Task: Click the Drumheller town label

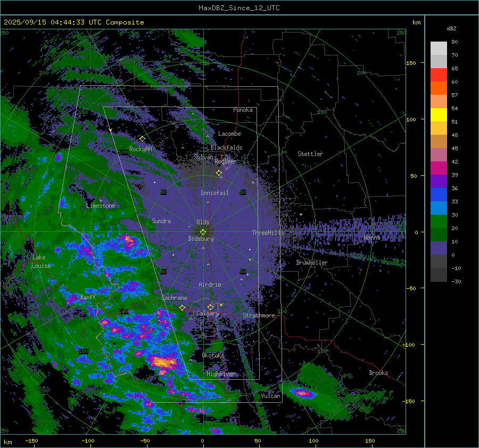Action: click(x=312, y=263)
